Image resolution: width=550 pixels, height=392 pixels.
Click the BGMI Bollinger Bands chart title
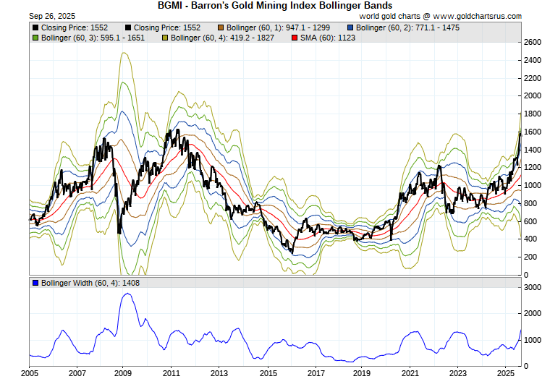(x=275, y=5)
